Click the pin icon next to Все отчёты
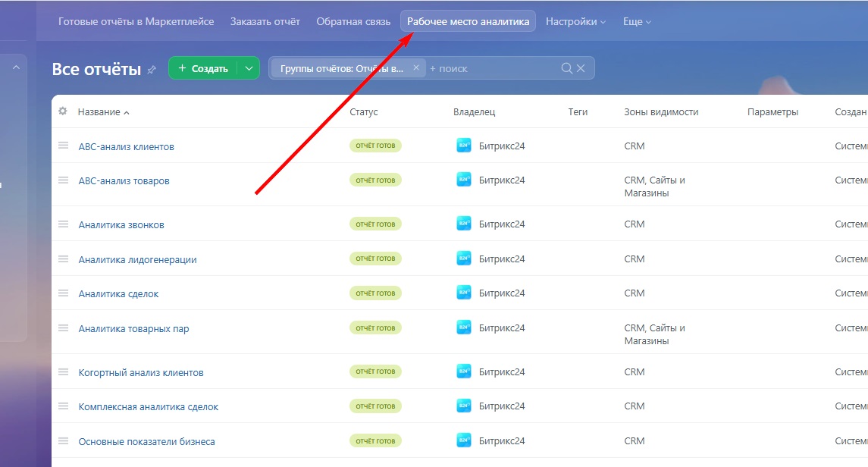The height and width of the screenshot is (467, 868). [152, 70]
